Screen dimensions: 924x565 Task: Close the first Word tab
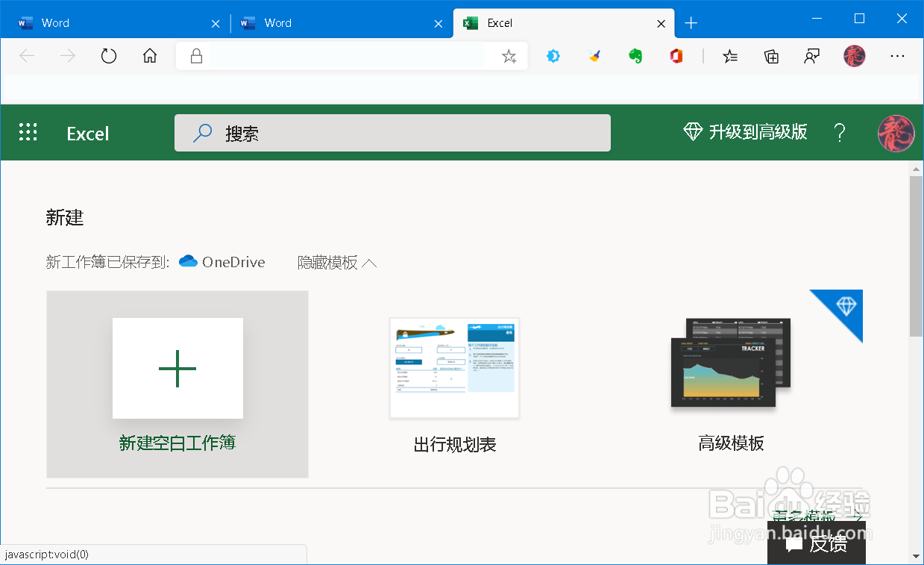[x=216, y=24]
